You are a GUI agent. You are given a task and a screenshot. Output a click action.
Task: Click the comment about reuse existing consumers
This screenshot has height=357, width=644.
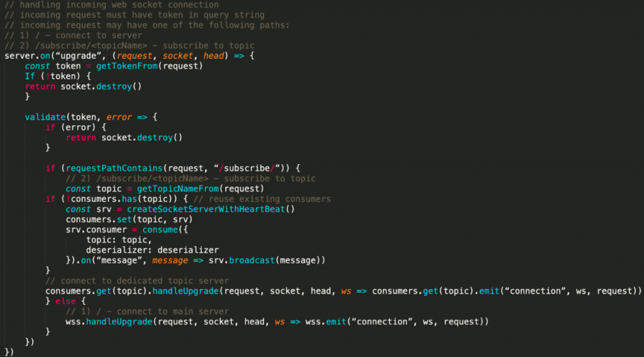click(262, 199)
